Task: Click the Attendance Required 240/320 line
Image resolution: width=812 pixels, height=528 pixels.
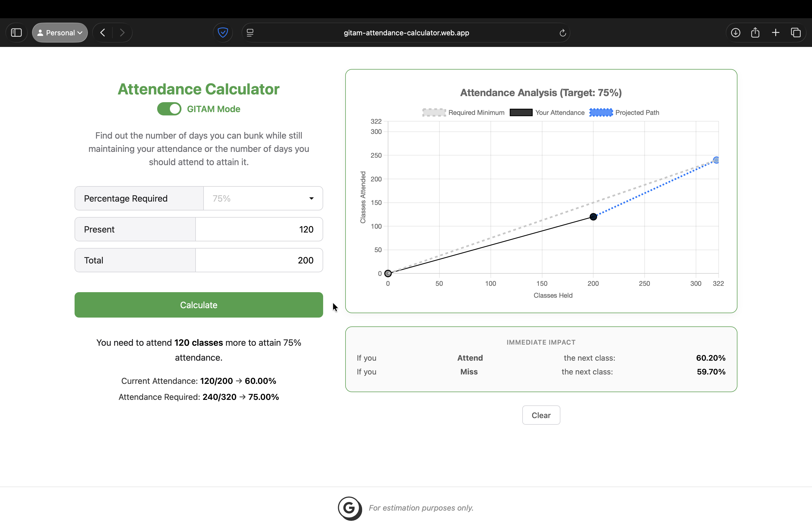Action: (199, 397)
